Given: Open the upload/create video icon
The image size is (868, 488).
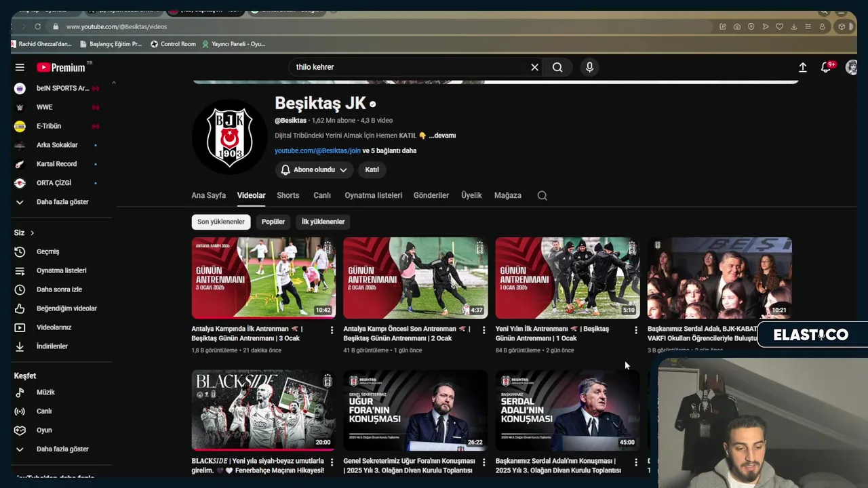Looking at the screenshot, I should point(803,67).
